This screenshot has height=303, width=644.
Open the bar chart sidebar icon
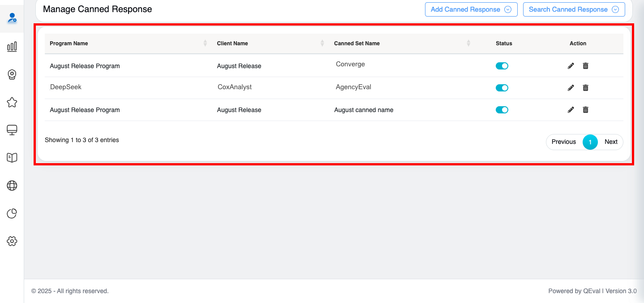(x=12, y=47)
